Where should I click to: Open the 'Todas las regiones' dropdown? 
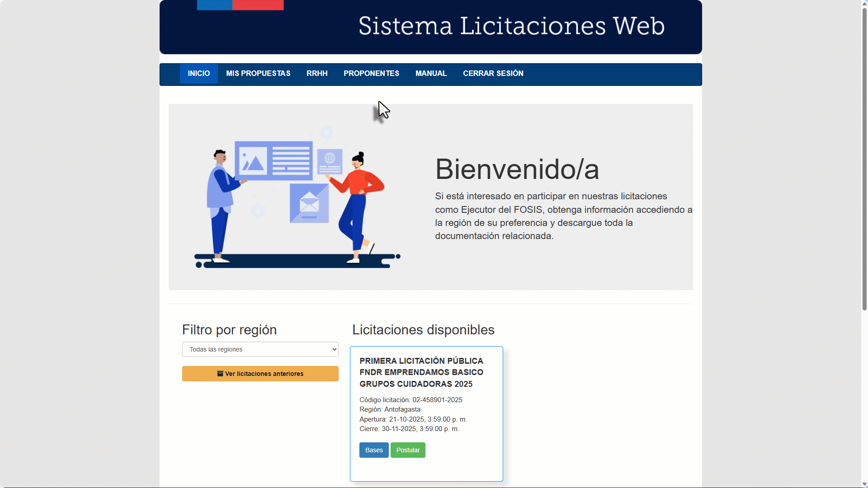pyautogui.click(x=260, y=349)
